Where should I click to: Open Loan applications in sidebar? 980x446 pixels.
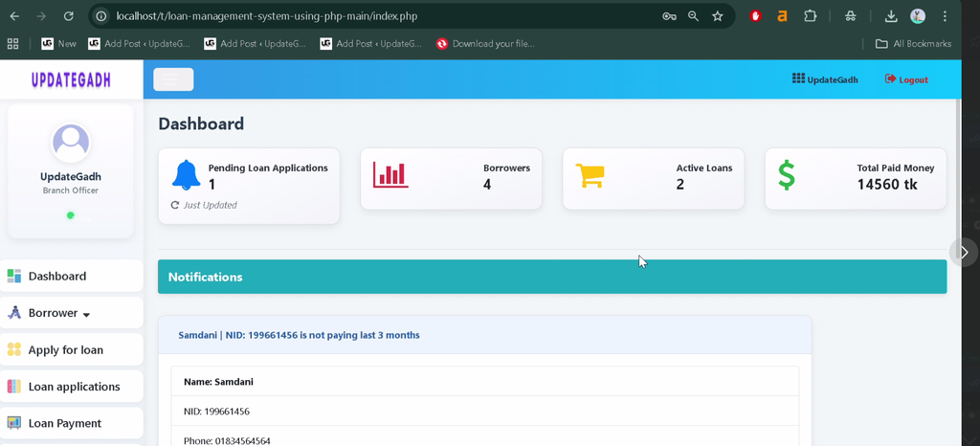(x=71, y=387)
